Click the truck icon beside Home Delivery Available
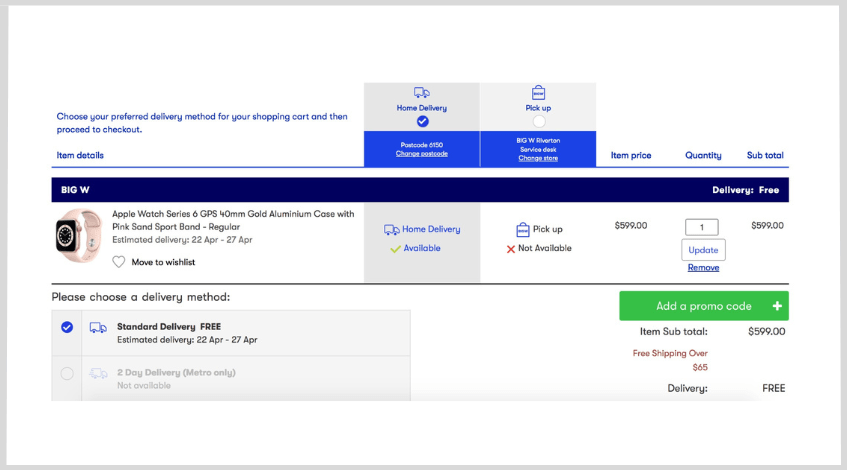 coord(392,230)
